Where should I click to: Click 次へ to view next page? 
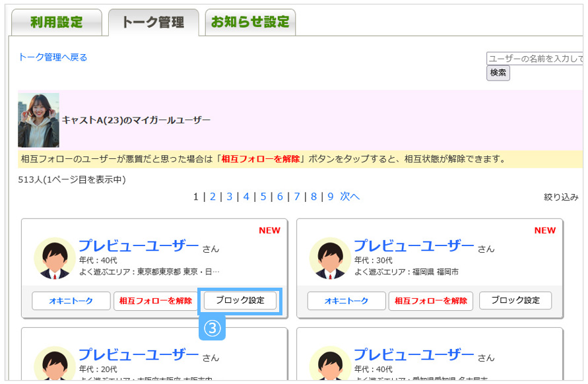350,197
